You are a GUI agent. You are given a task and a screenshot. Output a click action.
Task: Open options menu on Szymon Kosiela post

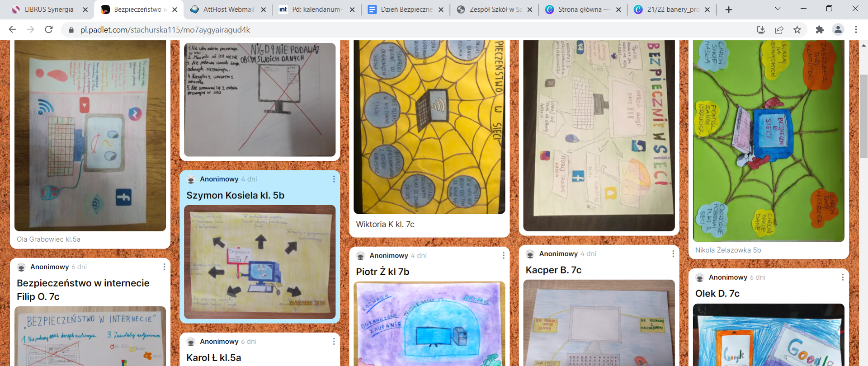334,179
